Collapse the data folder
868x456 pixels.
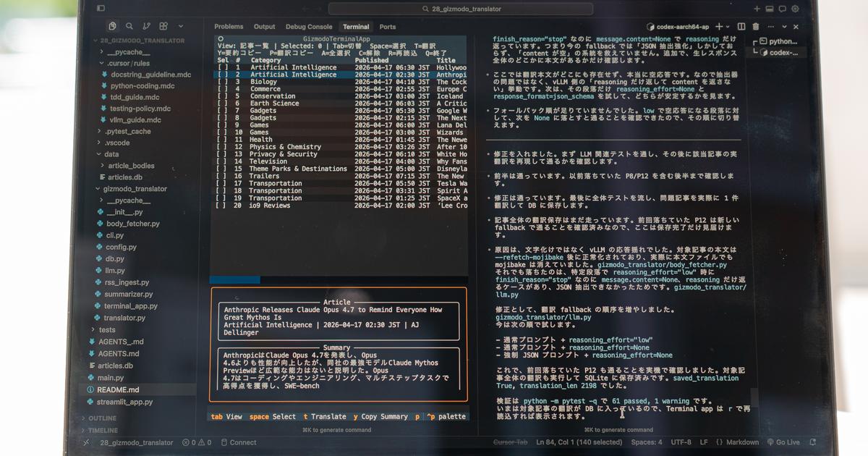pos(107,154)
